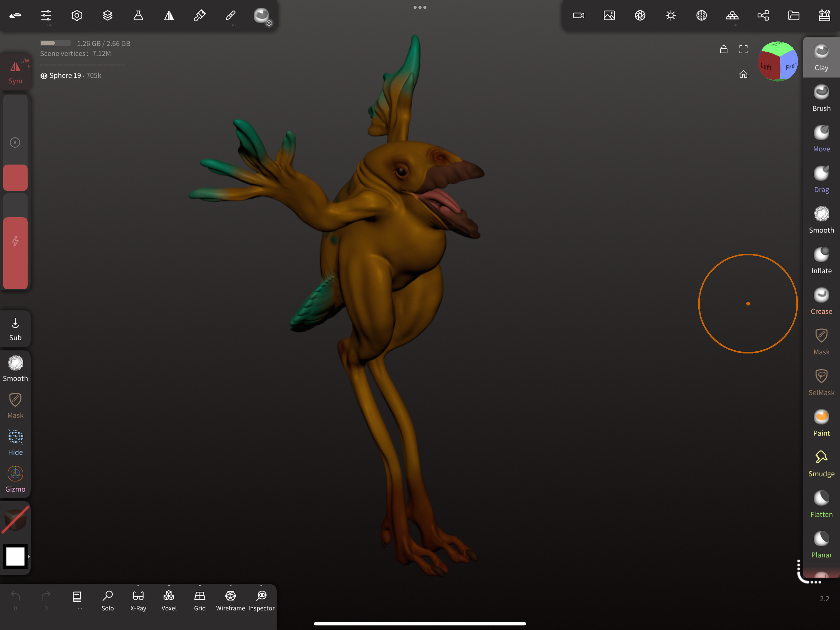Expand the Voxel options caret
840x630 pixels.
[x=169, y=586]
